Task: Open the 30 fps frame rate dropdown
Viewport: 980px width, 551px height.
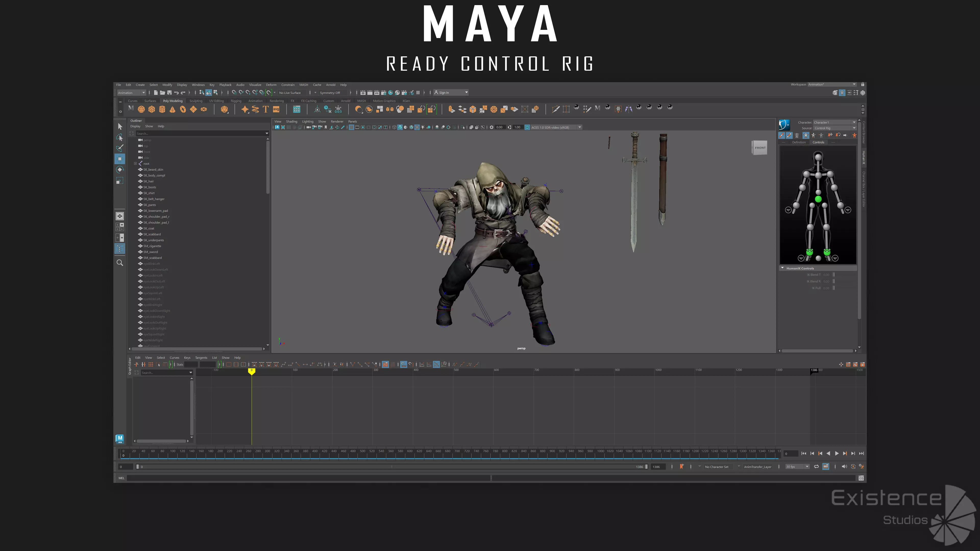Action: click(797, 467)
